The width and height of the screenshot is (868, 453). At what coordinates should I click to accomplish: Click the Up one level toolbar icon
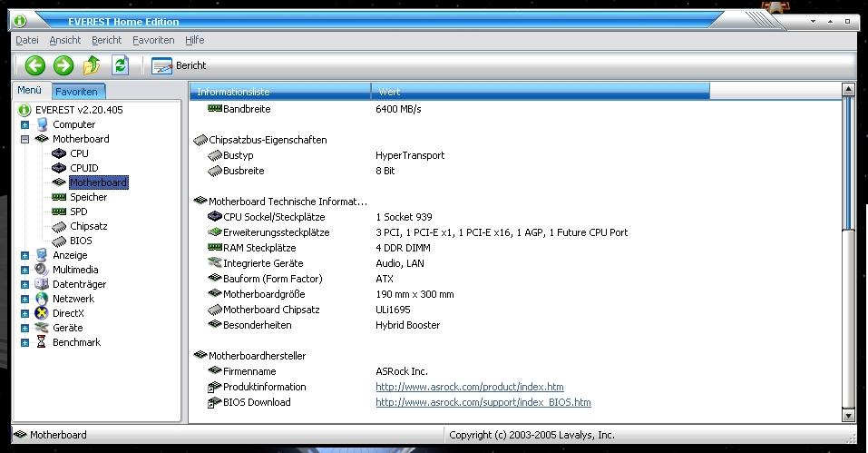point(92,65)
